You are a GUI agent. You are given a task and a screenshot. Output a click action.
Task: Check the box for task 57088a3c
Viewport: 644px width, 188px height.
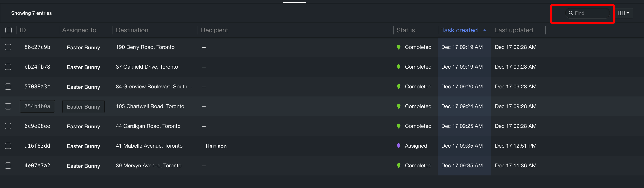[8, 87]
